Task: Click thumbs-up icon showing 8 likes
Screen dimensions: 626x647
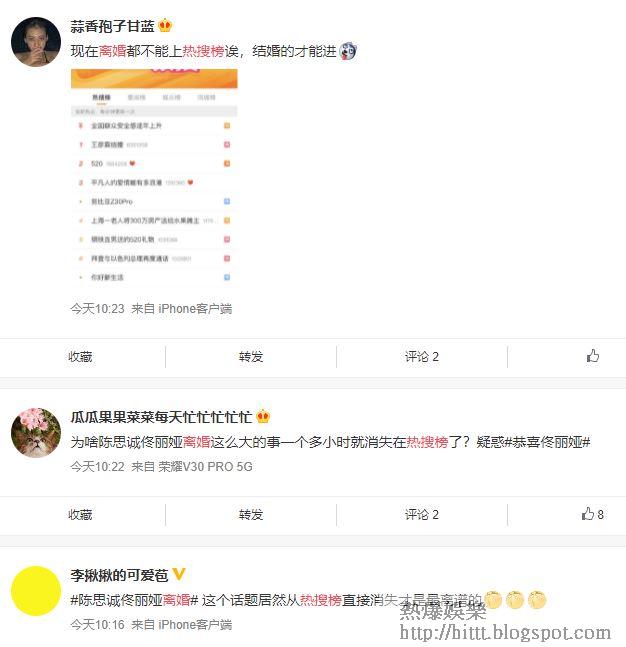Action: (x=592, y=514)
